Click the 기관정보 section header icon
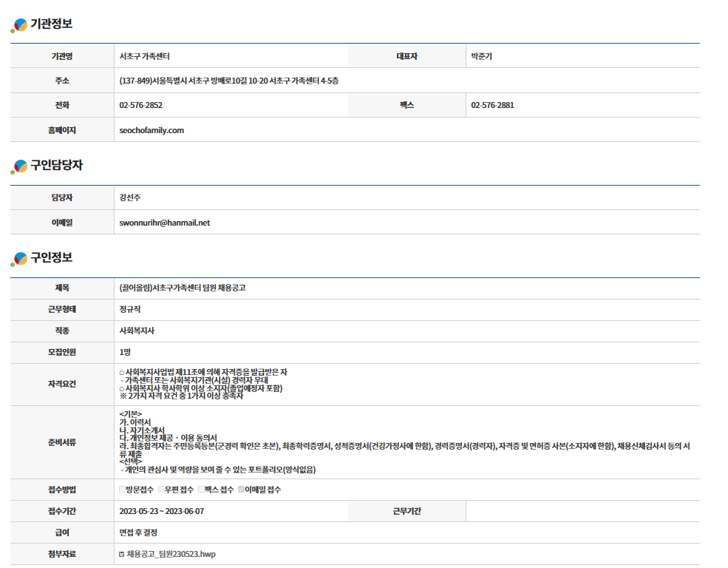Screen dimensions: 728x568 pyautogui.click(x=19, y=25)
